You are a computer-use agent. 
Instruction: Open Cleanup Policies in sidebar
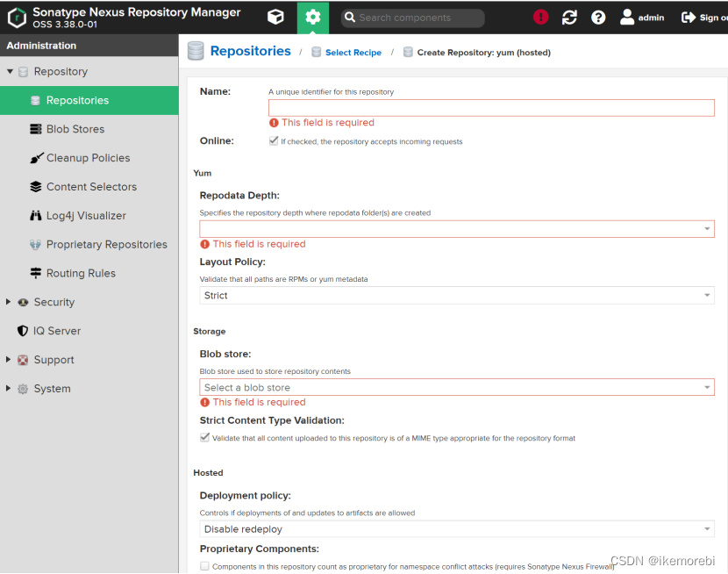coord(89,158)
